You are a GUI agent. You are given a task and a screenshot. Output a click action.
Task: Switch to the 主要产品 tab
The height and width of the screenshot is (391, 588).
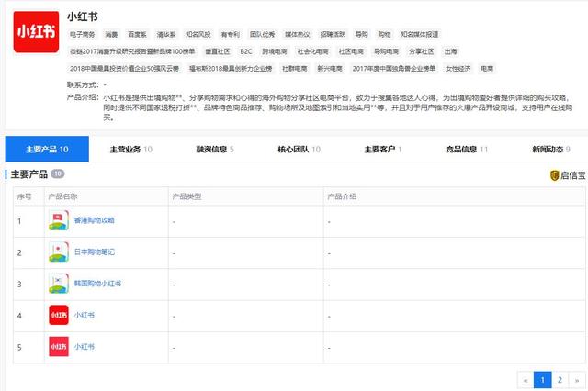coord(47,149)
